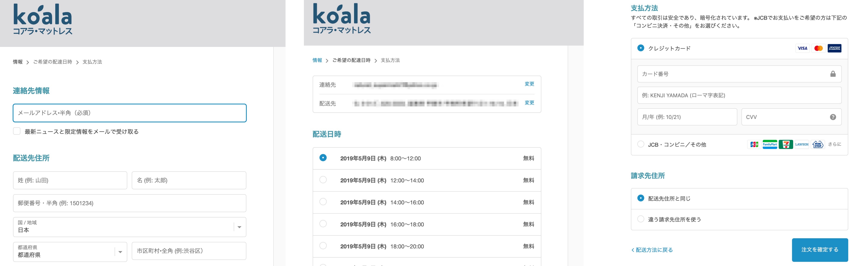This screenshot has height=266, width=868.
Task: Open the 都道府県 prefecture dropdown
Action: click(x=70, y=252)
